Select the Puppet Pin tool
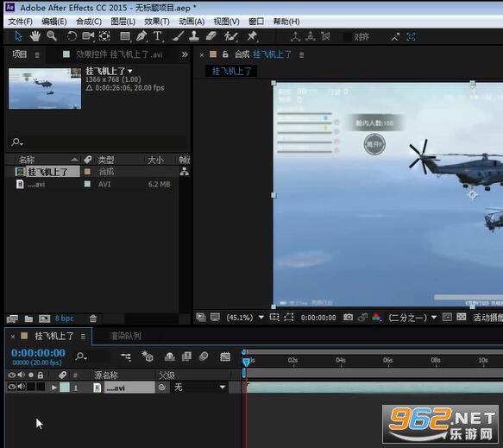503x448 pixels. click(252, 36)
